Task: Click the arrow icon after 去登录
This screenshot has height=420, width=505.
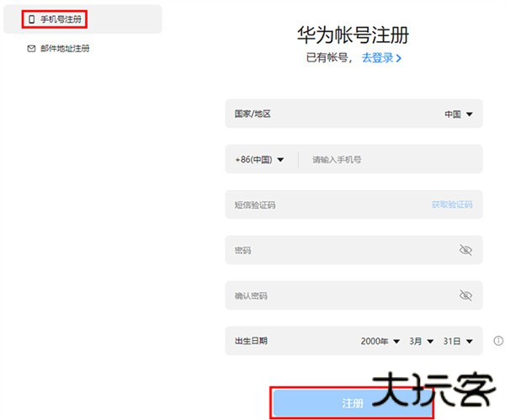Action: tap(399, 58)
